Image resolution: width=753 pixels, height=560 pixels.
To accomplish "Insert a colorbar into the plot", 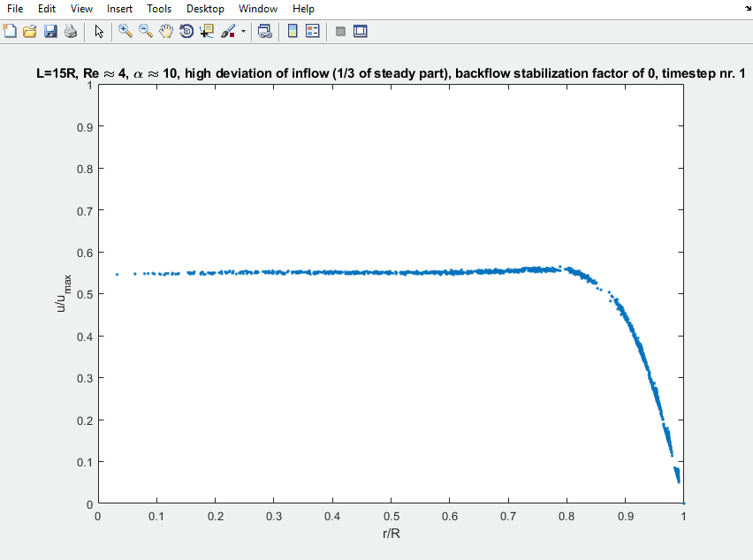I will (292, 30).
